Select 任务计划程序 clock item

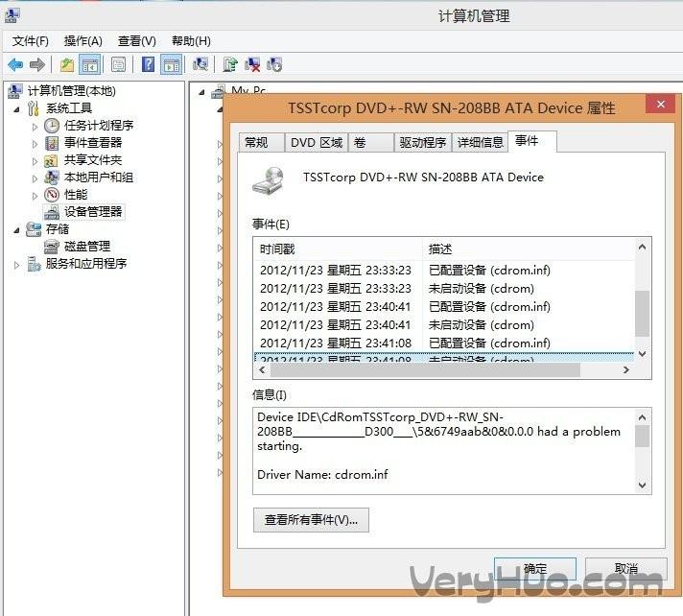pyautogui.click(x=99, y=126)
